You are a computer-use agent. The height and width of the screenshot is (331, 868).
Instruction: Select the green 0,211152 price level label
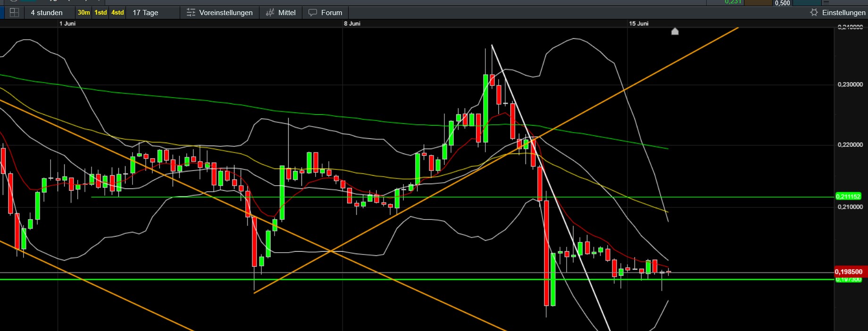click(x=848, y=196)
